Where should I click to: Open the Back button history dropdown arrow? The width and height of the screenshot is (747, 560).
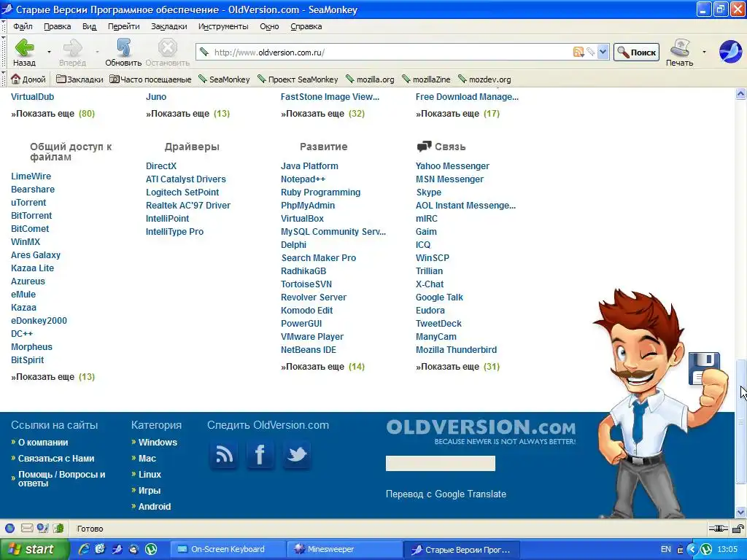[49, 52]
